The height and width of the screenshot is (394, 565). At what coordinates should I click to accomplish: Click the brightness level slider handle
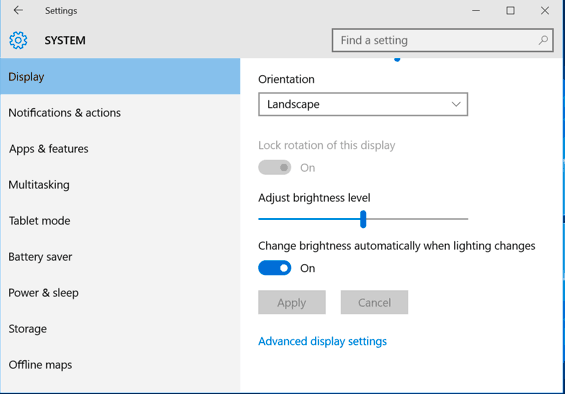pos(363,219)
